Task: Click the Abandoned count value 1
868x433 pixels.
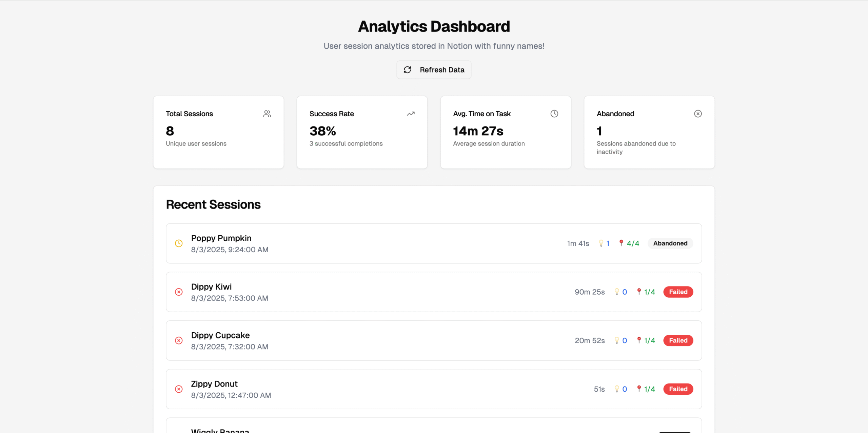Action: coord(599,131)
